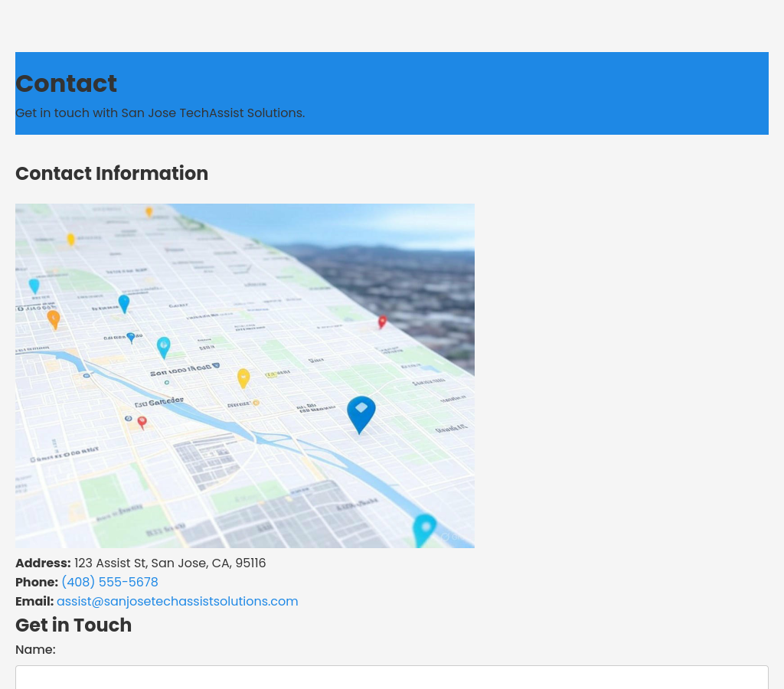Viewport: 784px width, 689px height.
Task: Click the "Contact" page heading
Action: click(66, 83)
